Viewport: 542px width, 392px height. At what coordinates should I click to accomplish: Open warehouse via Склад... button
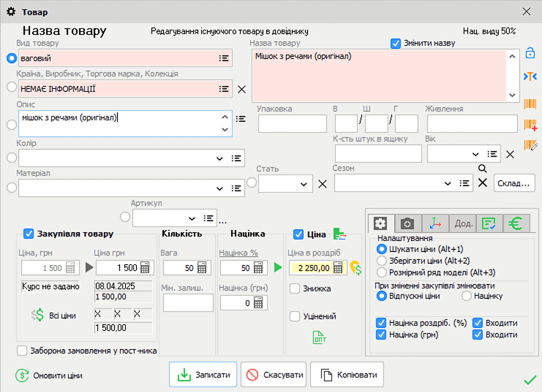click(x=514, y=183)
